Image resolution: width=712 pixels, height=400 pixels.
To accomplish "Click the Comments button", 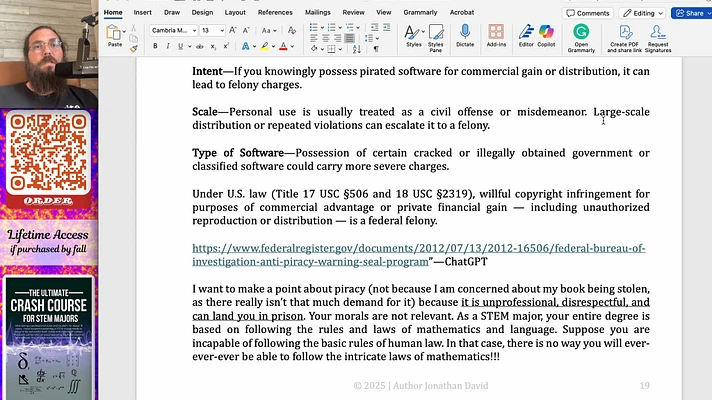I will pos(588,13).
